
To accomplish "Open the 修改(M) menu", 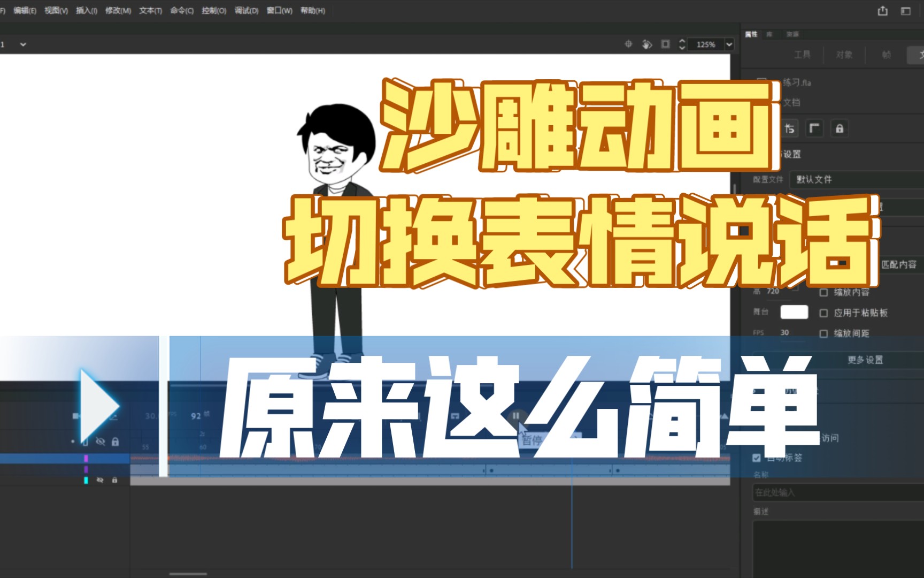I will pos(118,11).
